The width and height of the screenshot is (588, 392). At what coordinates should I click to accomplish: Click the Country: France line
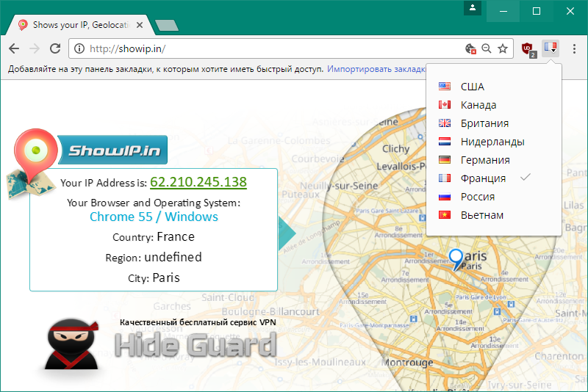(x=154, y=237)
